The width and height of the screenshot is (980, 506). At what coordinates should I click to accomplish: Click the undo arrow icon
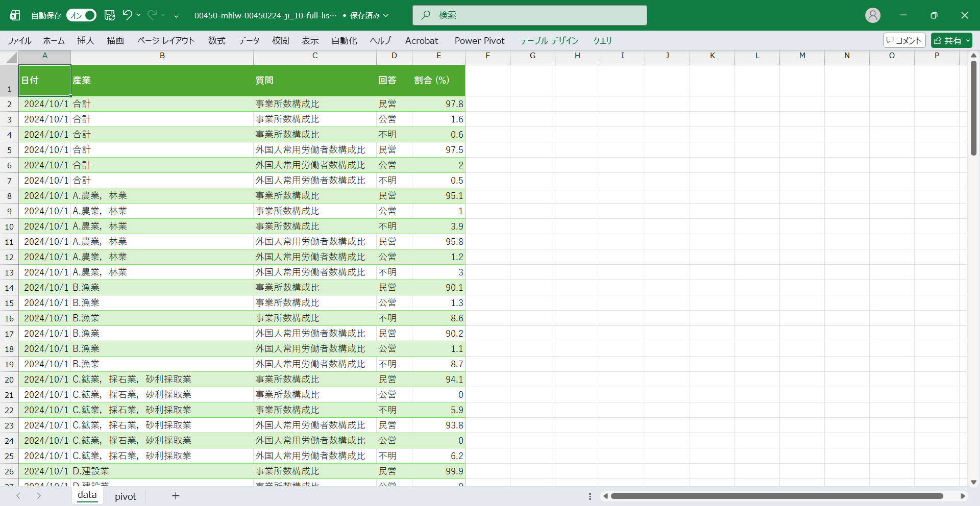(x=127, y=15)
